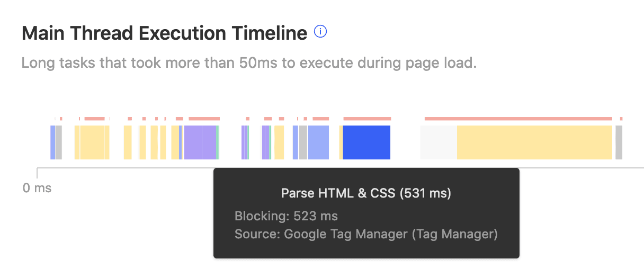Click the gray block next to the first blue block

(59, 142)
